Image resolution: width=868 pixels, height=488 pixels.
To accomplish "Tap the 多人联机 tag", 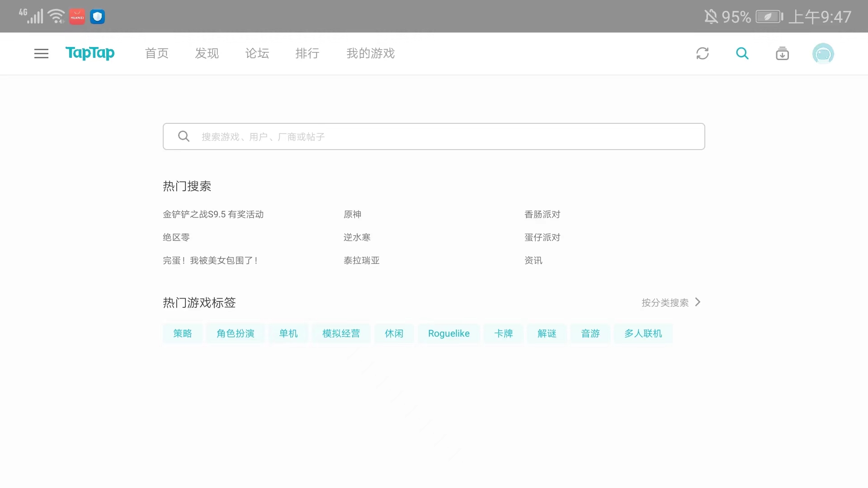I will coord(643,333).
